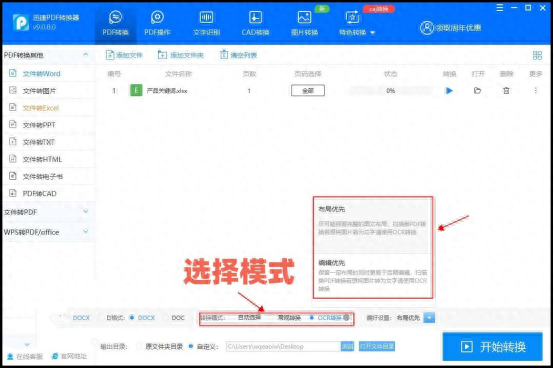Click the 文件名称 column header
Image resolution: width=554 pixels, height=368 pixels.
click(178, 74)
